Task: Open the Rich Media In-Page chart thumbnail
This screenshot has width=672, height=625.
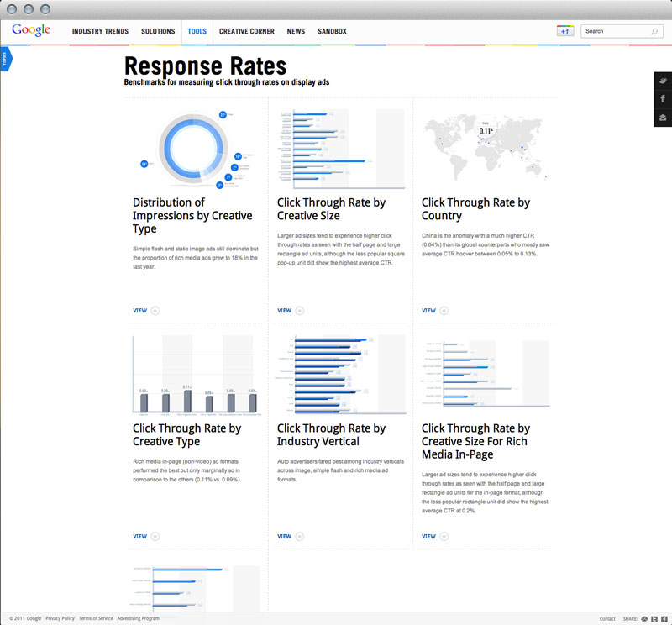Action: tap(486, 374)
